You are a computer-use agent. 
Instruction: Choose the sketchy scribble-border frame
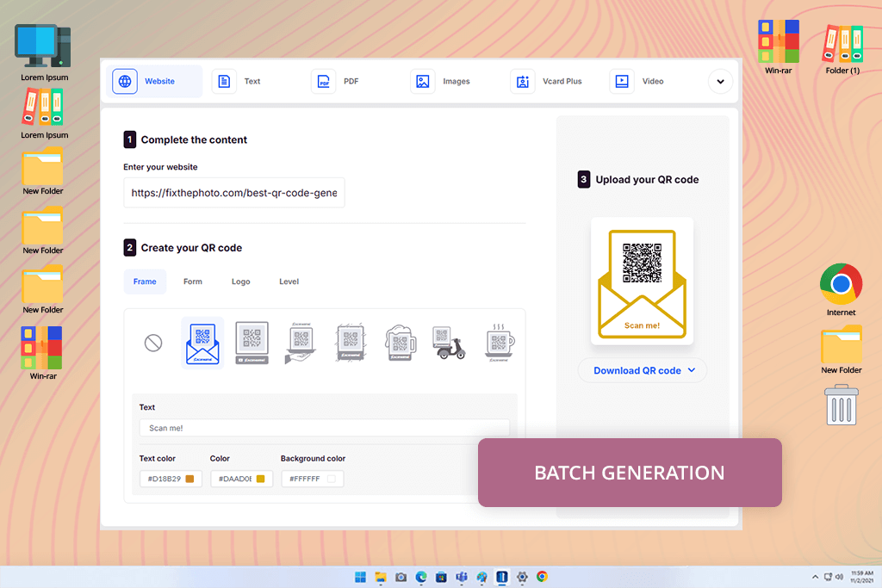pyautogui.click(x=351, y=343)
